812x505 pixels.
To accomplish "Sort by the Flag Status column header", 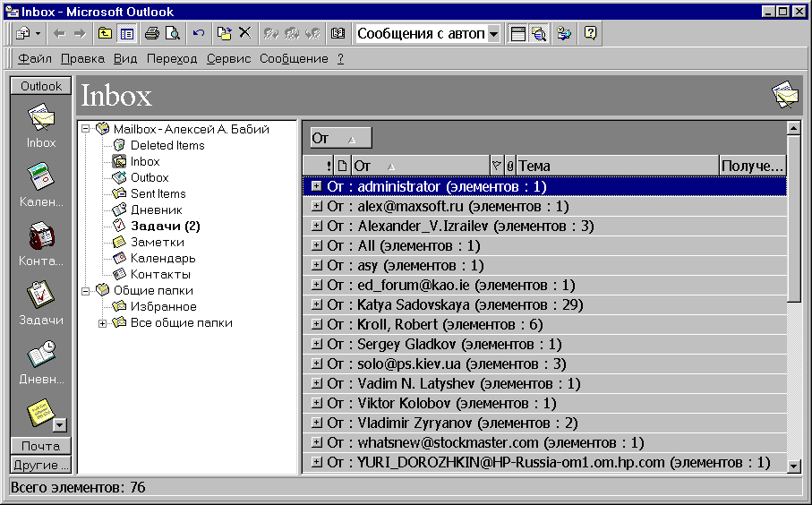I will tap(496, 166).
